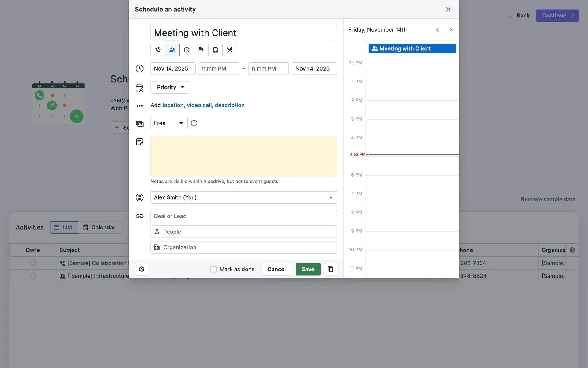Select the Lunch utensils activity type
588x368 pixels.
pos(230,50)
